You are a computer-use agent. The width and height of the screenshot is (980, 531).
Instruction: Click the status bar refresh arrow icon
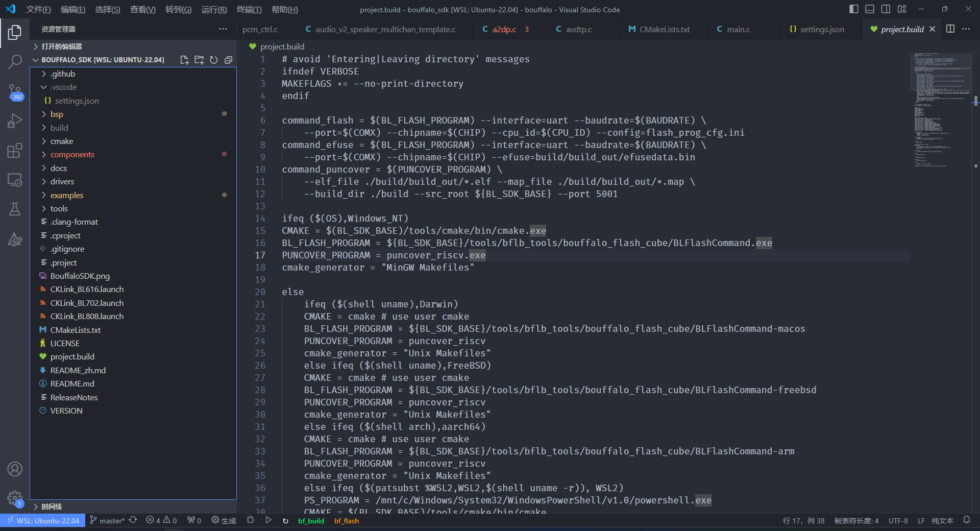point(285,521)
